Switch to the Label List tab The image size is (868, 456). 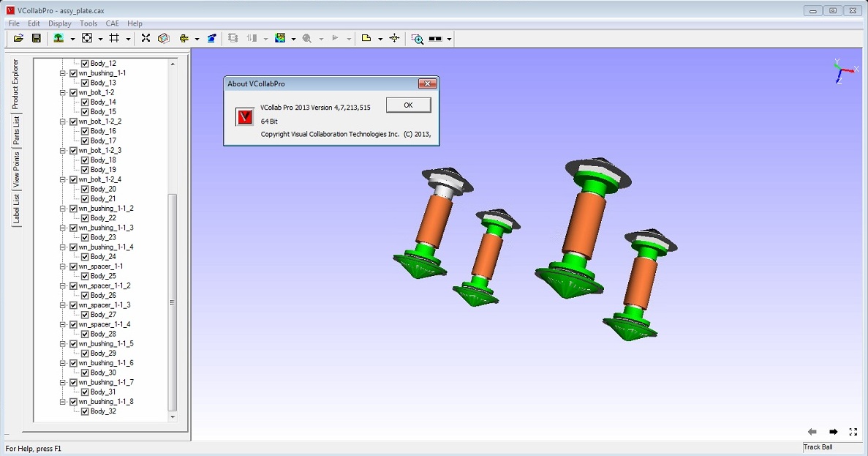(x=16, y=209)
